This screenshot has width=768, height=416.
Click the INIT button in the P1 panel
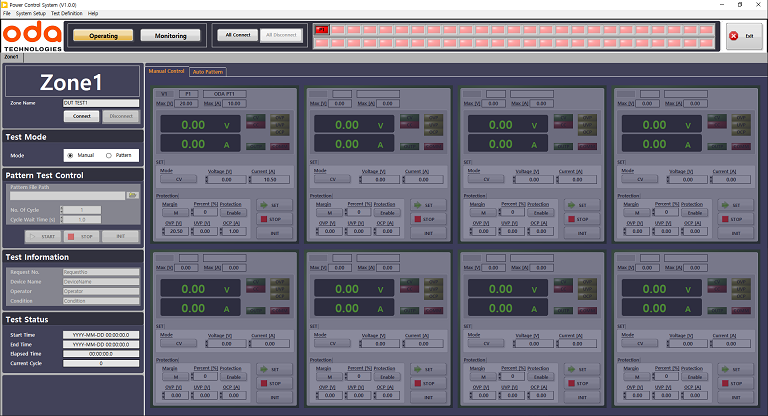(274, 233)
